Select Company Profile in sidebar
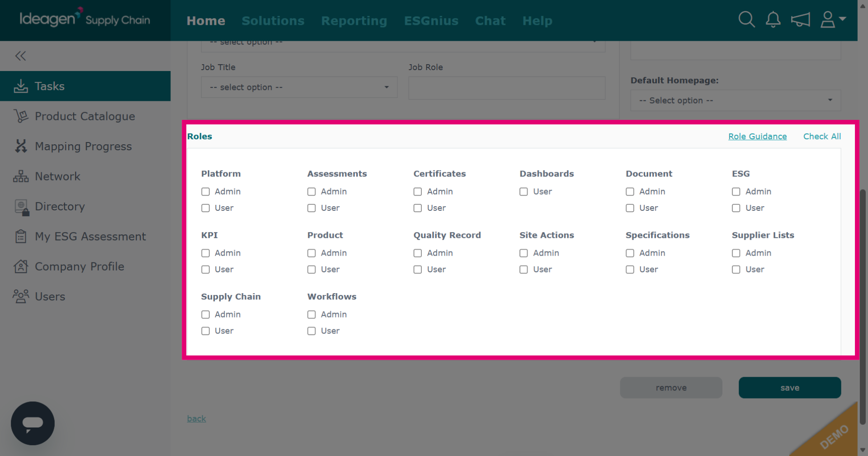868x456 pixels. coord(85,266)
